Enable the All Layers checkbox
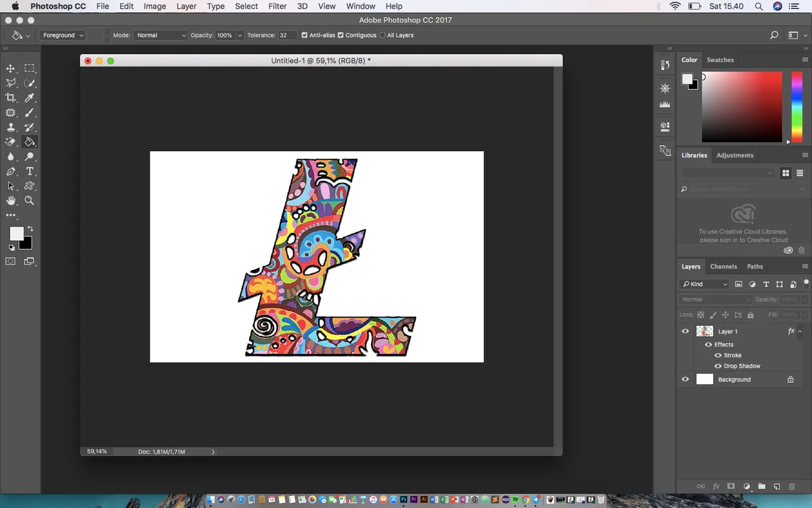This screenshot has width=812, height=508. click(x=382, y=36)
